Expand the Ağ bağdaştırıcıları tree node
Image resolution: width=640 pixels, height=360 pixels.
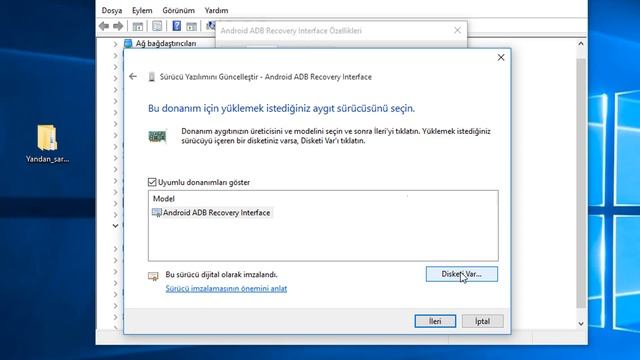(x=116, y=44)
